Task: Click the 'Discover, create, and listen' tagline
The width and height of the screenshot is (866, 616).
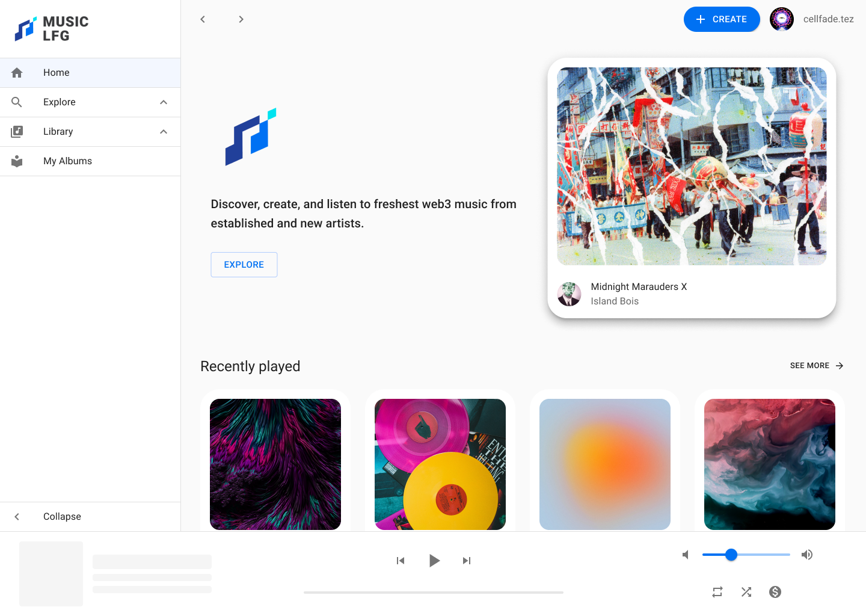Action: coord(363,214)
